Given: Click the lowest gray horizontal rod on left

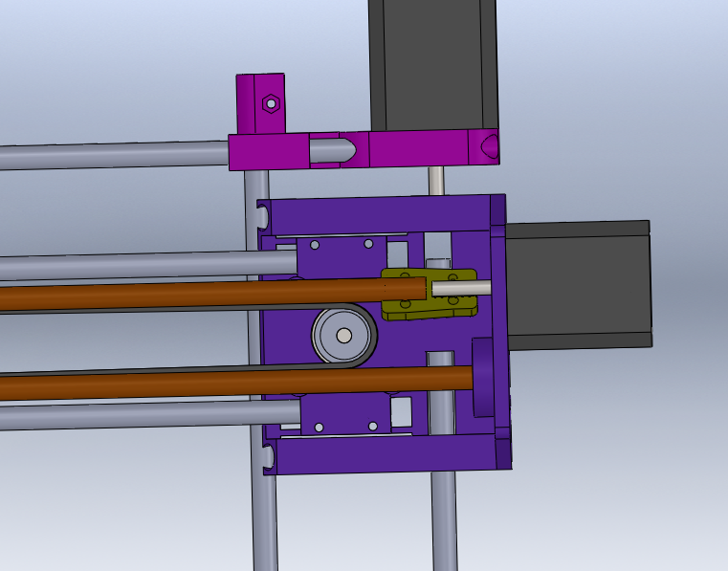Looking at the screenshot, I should [x=143, y=416].
